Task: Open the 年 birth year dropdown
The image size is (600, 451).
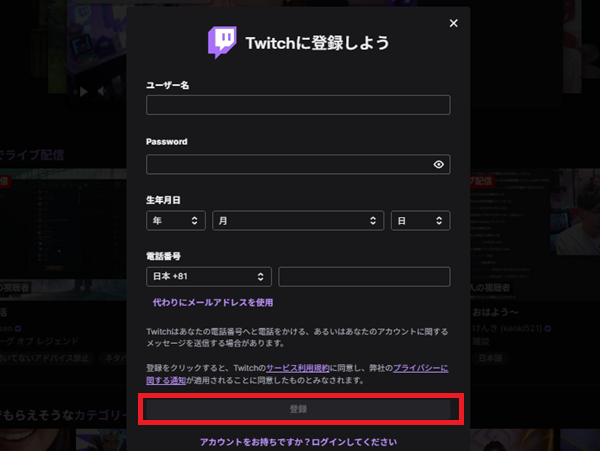Action: tap(176, 221)
